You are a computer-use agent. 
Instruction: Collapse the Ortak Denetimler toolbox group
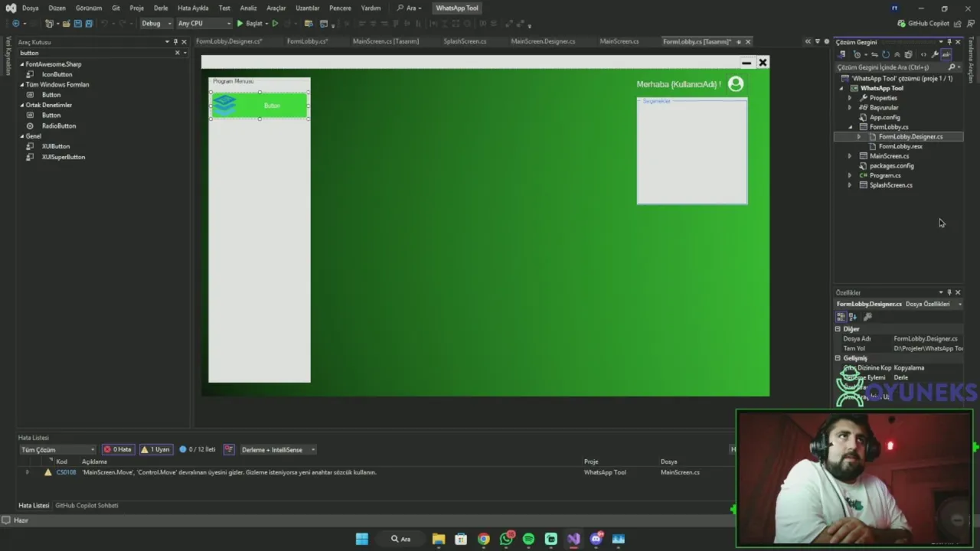(22, 105)
